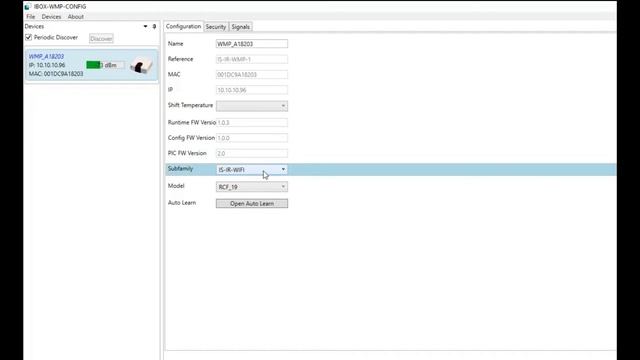Click the MAC field in configuration
The image size is (640, 360).
point(252,75)
